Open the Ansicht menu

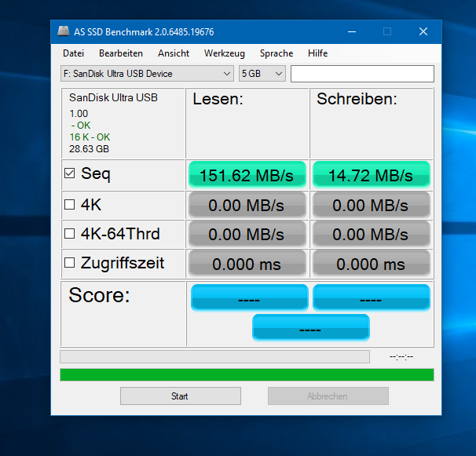pyautogui.click(x=174, y=53)
